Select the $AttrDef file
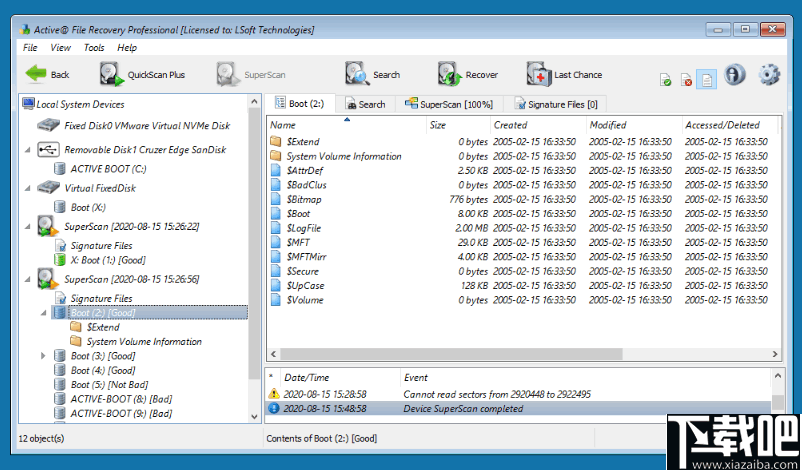 tap(305, 170)
